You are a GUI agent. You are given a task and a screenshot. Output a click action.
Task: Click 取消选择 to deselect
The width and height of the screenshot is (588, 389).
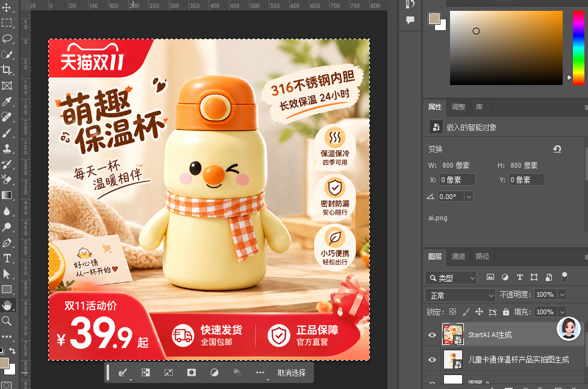(292, 373)
